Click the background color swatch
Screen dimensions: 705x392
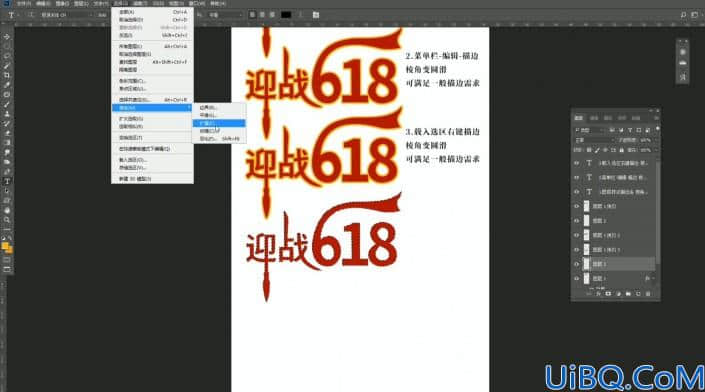(x=9, y=250)
